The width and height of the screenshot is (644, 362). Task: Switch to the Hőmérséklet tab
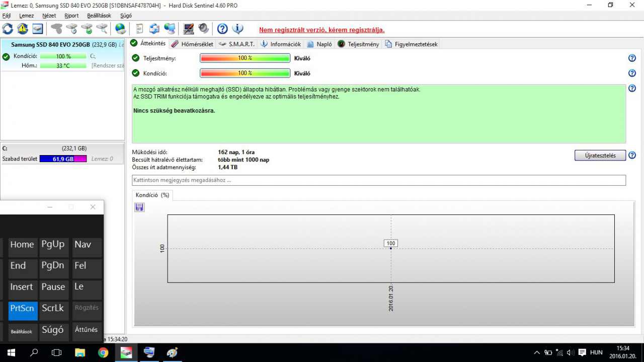pyautogui.click(x=193, y=44)
